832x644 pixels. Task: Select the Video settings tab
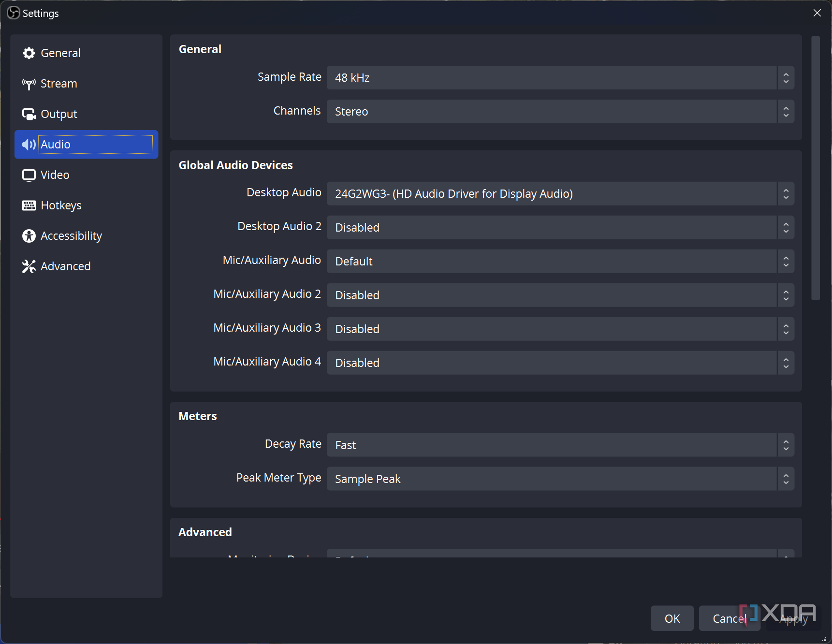87,175
